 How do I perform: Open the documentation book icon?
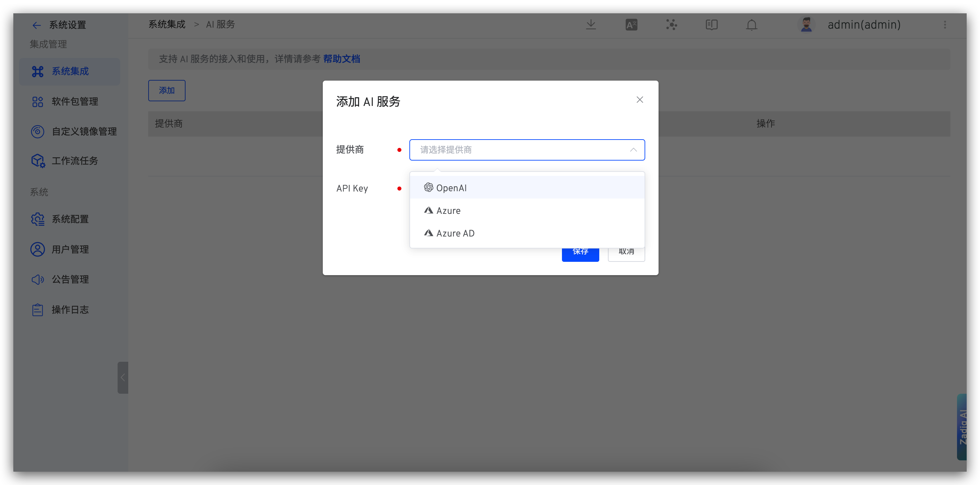pos(712,25)
